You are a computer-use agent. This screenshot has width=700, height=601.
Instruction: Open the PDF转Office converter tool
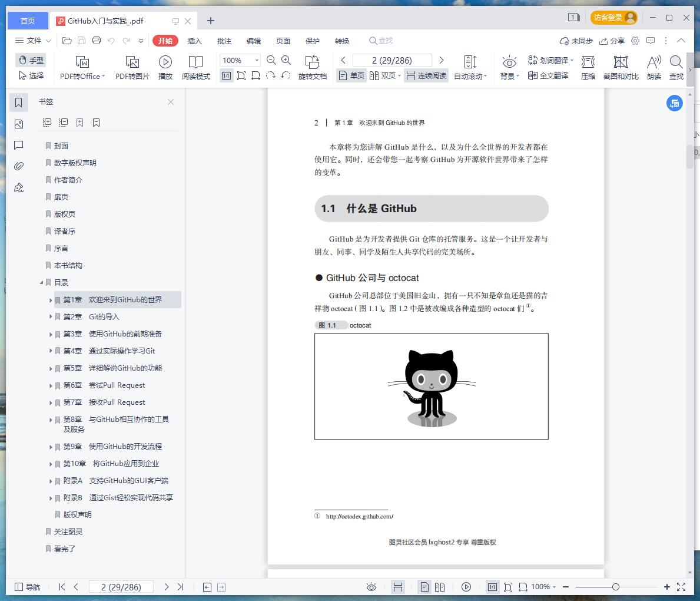point(82,68)
